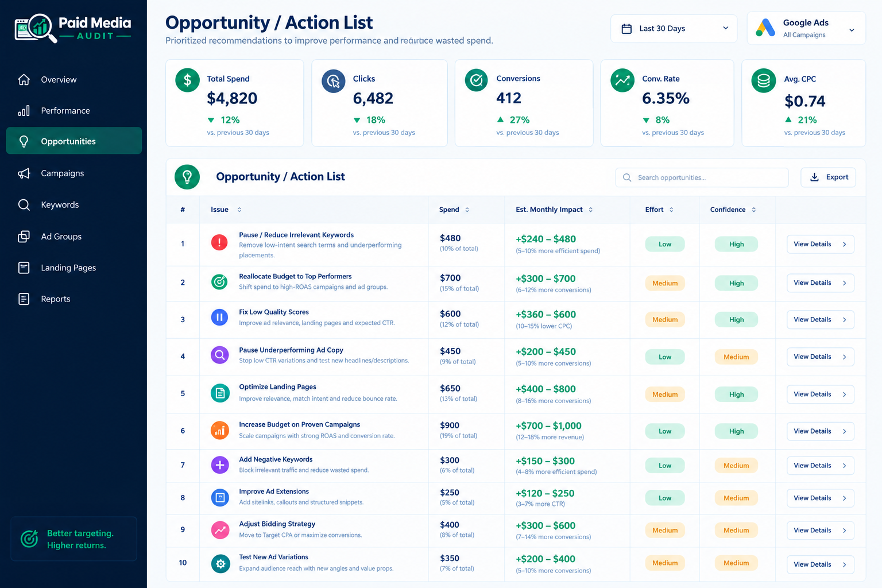Click the pink trend icon for Adjust Bidding Strategy
The height and width of the screenshot is (588, 882).
point(219,530)
